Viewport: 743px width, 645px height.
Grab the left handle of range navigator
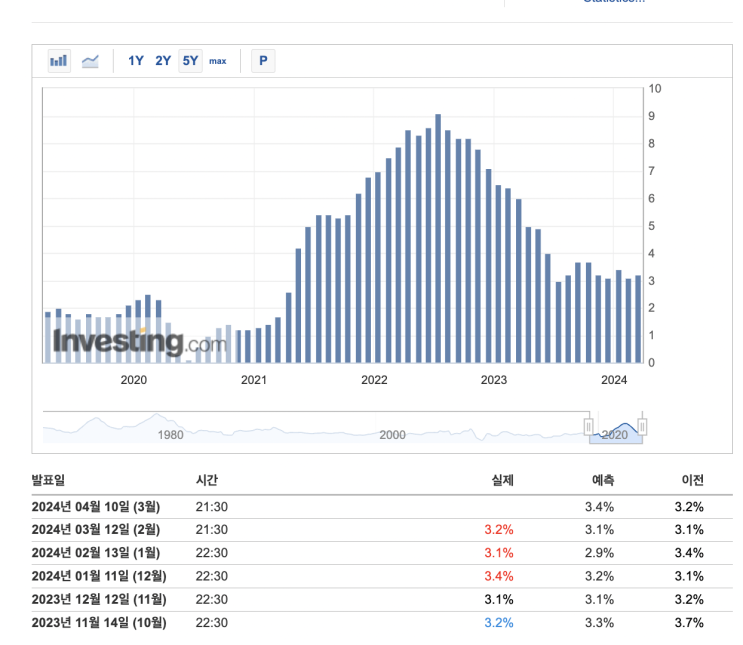pos(589,427)
